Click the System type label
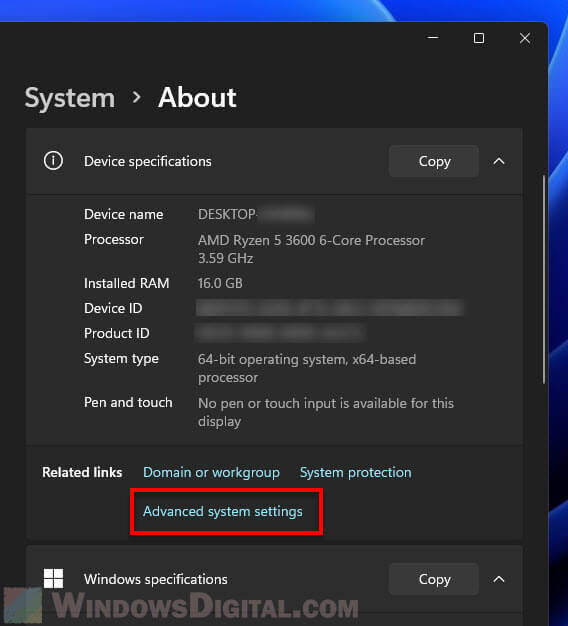Image resolution: width=568 pixels, height=626 pixels. point(121,359)
